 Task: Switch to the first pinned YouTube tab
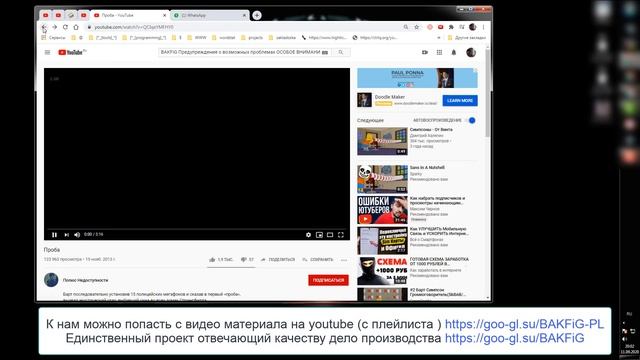point(46,16)
